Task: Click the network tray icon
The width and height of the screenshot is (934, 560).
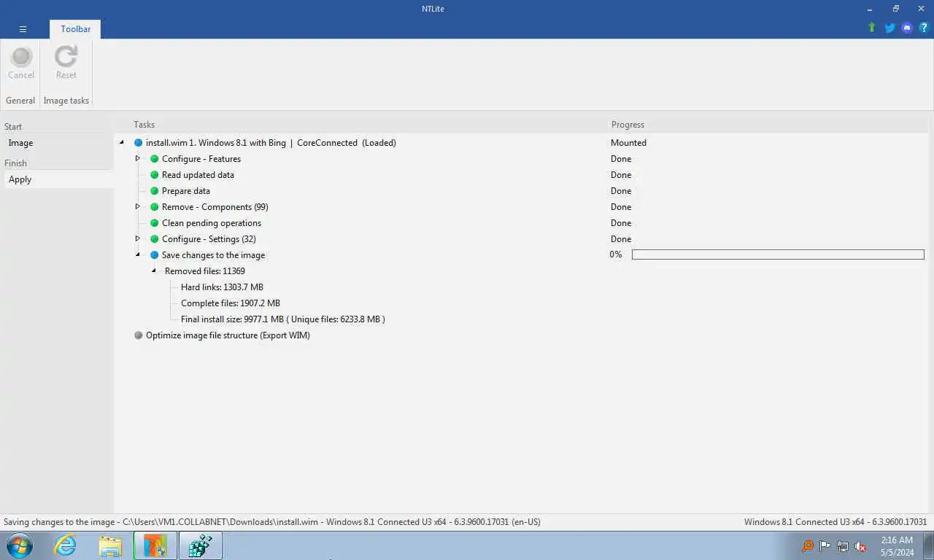Action: [843, 546]
